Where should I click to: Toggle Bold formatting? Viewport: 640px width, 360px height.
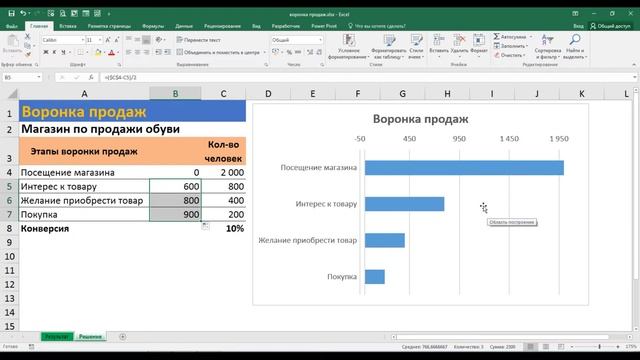[46, 52]
